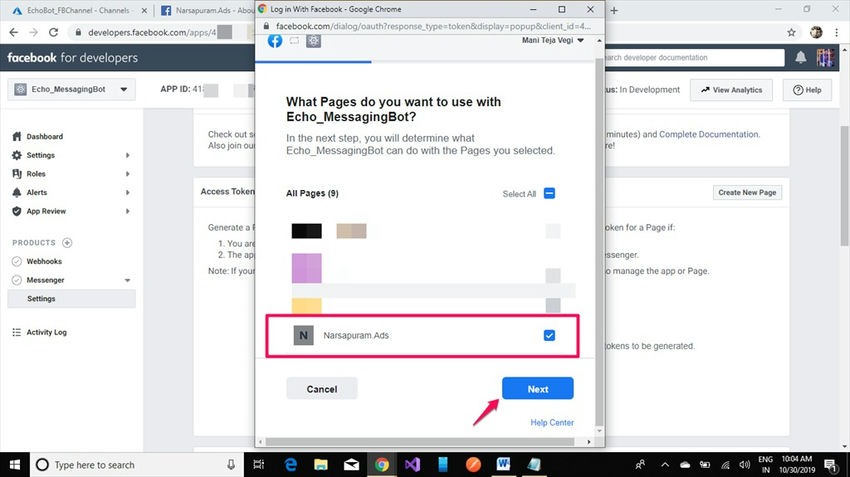The height and width of the screenshot is (477, 850).
Task: Open File Explorer from taskbar
Action: (x=321, y=465)
